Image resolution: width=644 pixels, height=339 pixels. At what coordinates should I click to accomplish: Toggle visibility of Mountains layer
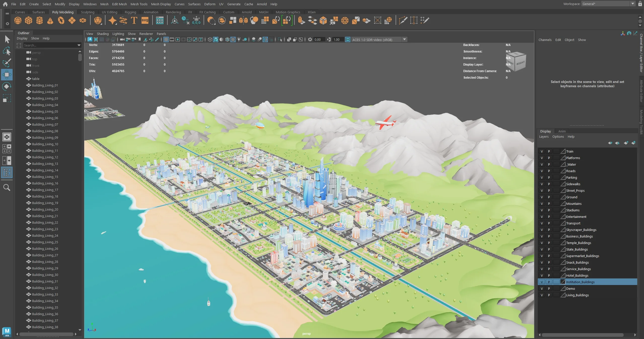click(x=542, y=204)
